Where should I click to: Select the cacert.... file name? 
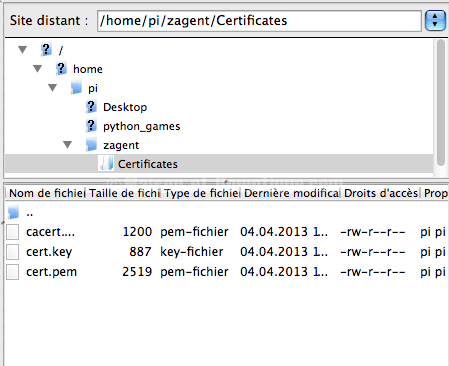(50, 232)
